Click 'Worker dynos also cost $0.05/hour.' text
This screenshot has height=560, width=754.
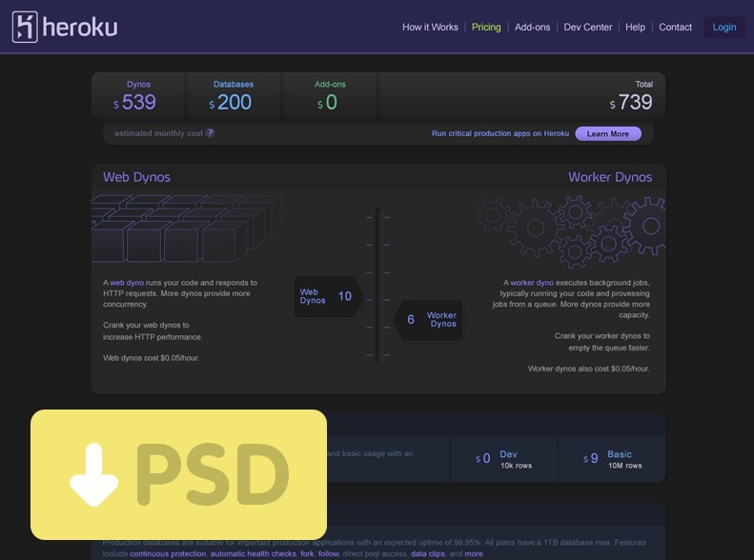tap(588, 369)
